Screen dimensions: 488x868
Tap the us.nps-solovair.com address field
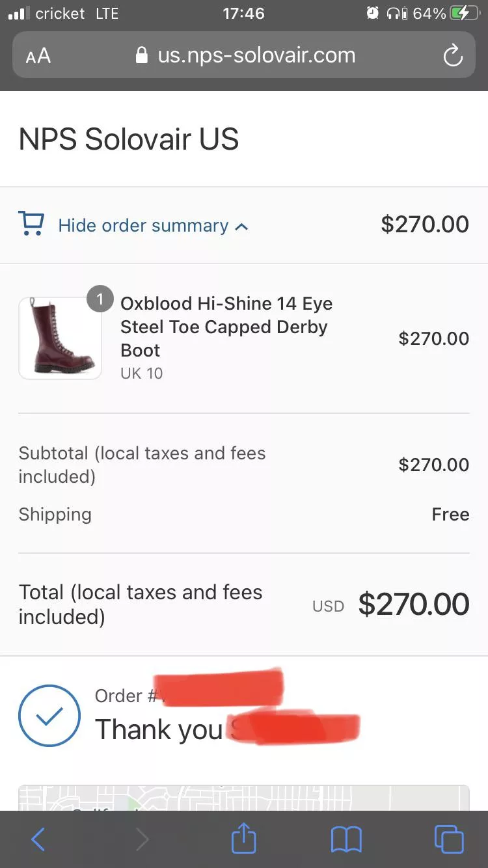pos(256,55)
